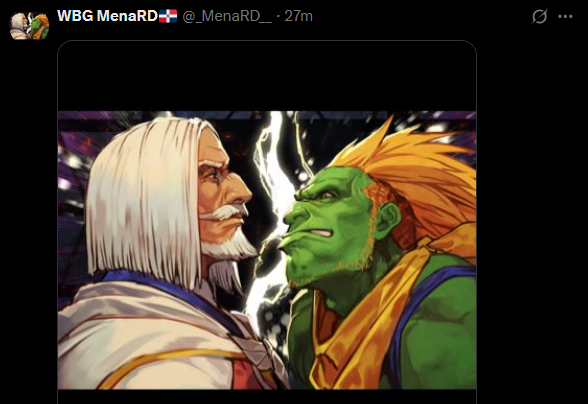Open the post via the 27m timestamp
Viewport: 588px width, 404px height.
click(x=298, y=16)
